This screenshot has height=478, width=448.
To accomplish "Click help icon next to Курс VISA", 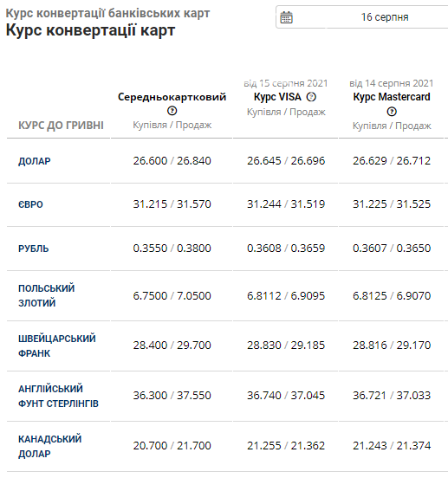I will tap(311, 97).
